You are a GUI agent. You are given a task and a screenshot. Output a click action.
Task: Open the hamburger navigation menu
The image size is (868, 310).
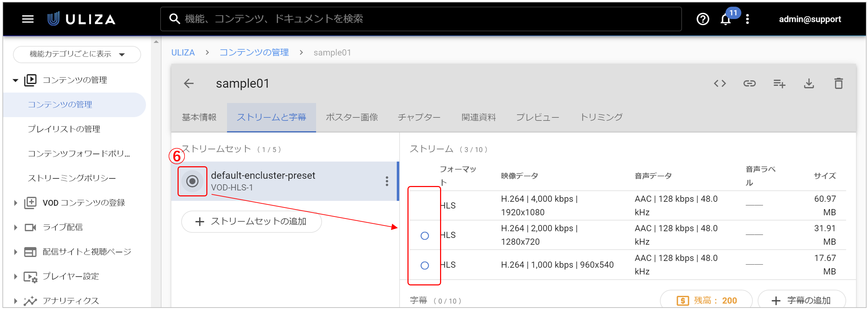(28, 19)
